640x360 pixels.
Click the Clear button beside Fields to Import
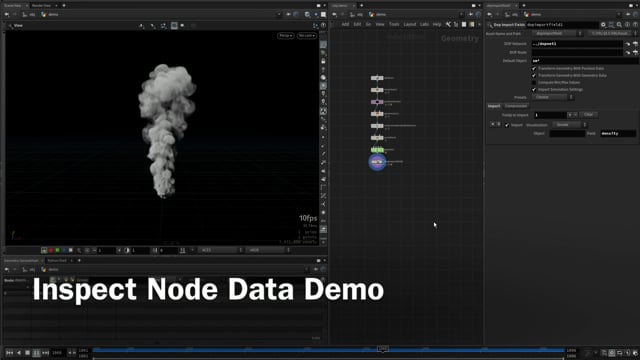(589, 115)
